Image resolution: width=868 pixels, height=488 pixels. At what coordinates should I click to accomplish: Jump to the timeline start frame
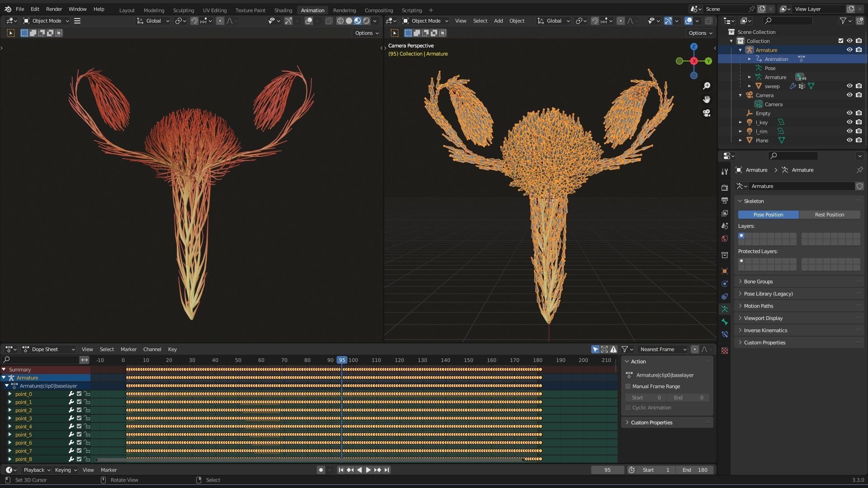pos(341,470)
